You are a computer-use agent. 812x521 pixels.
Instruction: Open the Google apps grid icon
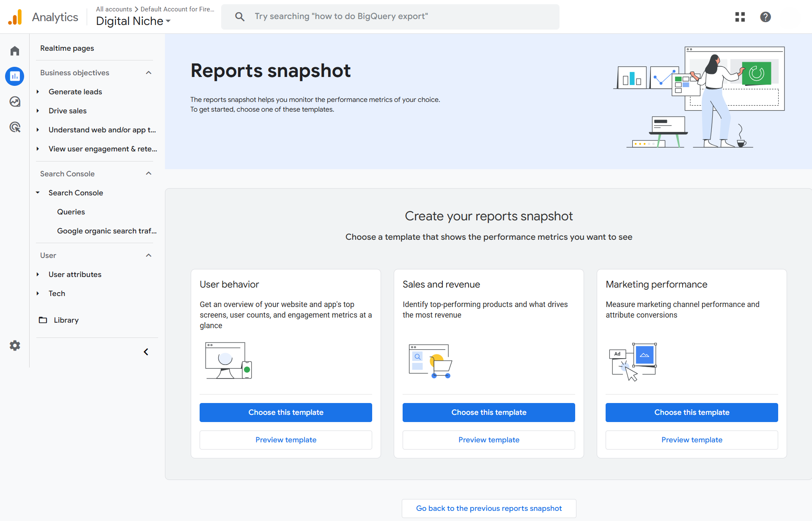pyautogui.click(x=740, y=17)
